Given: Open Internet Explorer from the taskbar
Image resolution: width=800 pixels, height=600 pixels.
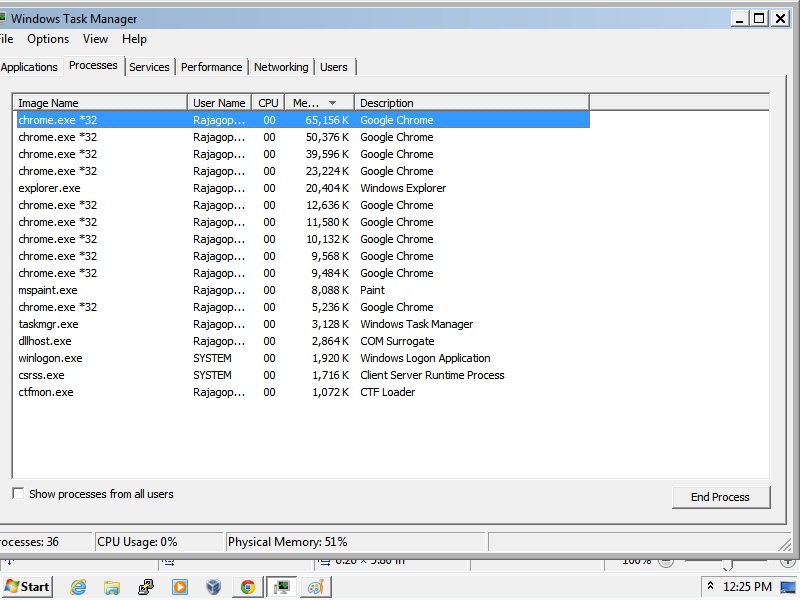Looking at the screenshot, I should point(78,587).
